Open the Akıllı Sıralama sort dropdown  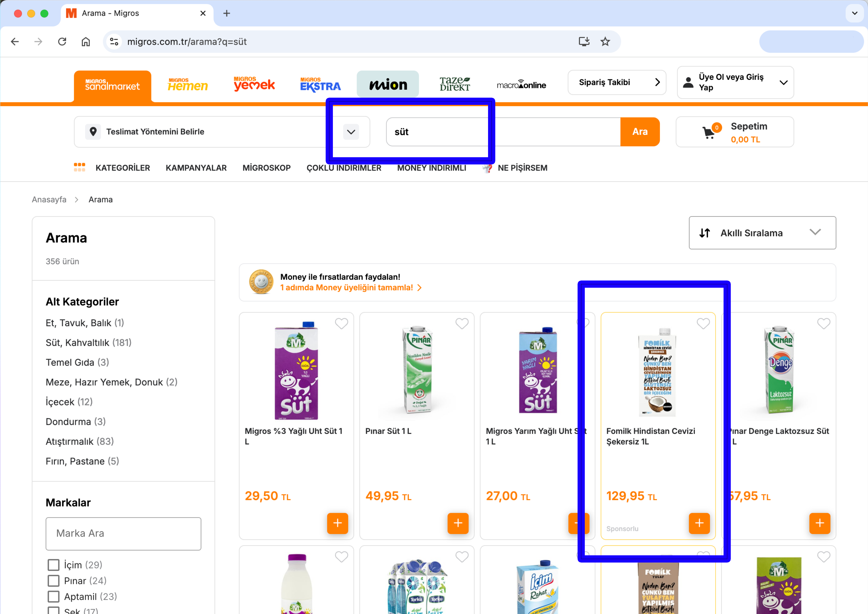click(x=762, y=233)
